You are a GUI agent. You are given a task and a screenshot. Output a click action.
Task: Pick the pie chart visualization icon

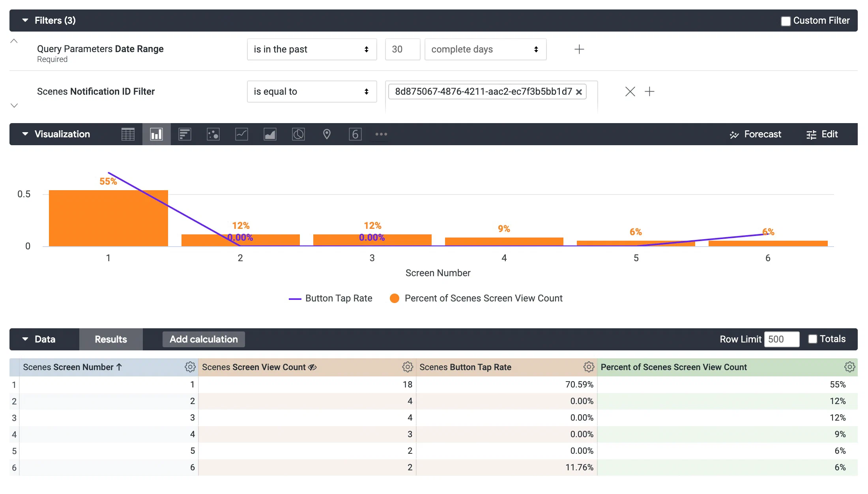(298, 134)
